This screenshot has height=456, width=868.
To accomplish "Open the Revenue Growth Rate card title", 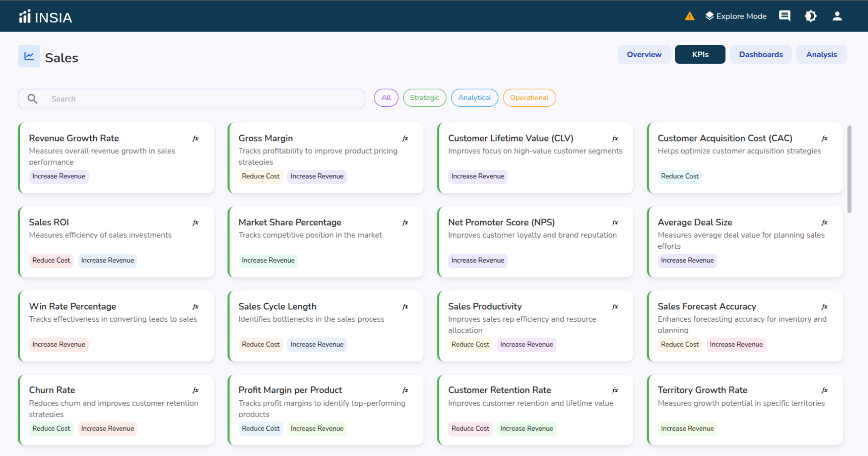I will [x=74, y=138].
